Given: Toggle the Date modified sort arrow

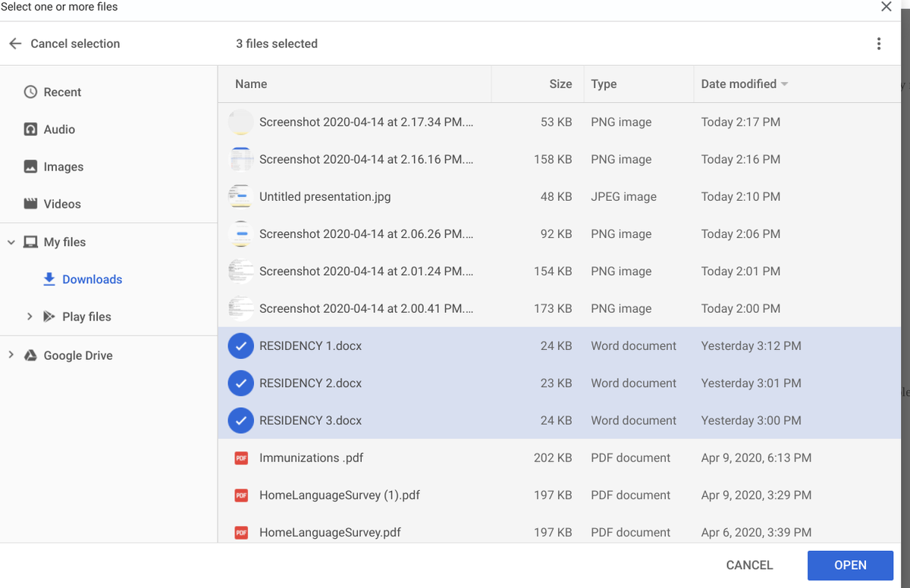Looking at the screenshot, I should pyautogui.click(x=784, y=84).
